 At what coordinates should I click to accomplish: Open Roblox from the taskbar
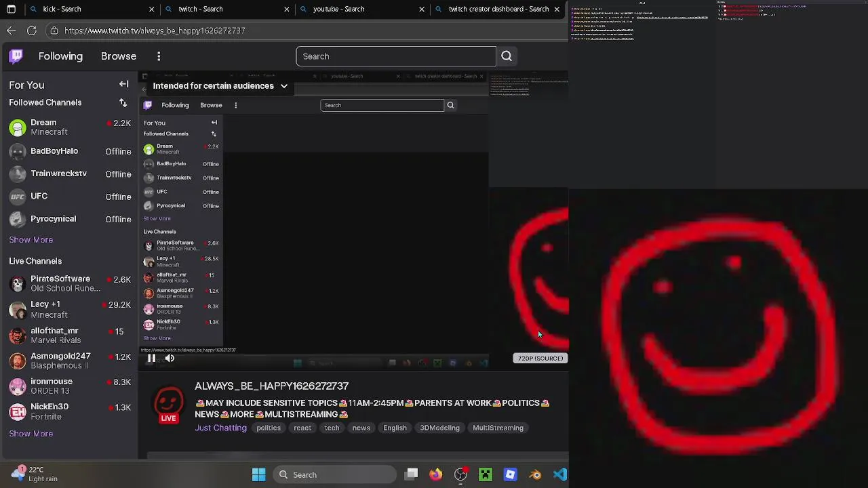[x=511, y=474]
